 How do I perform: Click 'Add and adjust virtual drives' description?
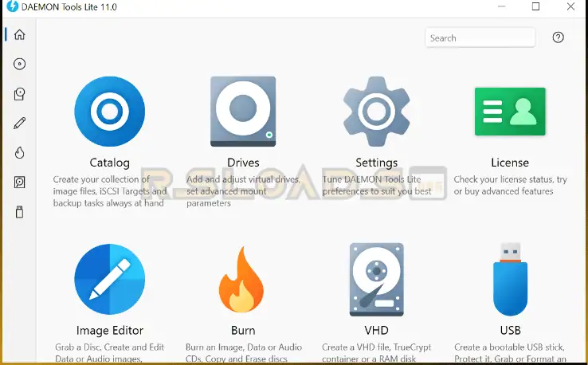click(243, 179)
